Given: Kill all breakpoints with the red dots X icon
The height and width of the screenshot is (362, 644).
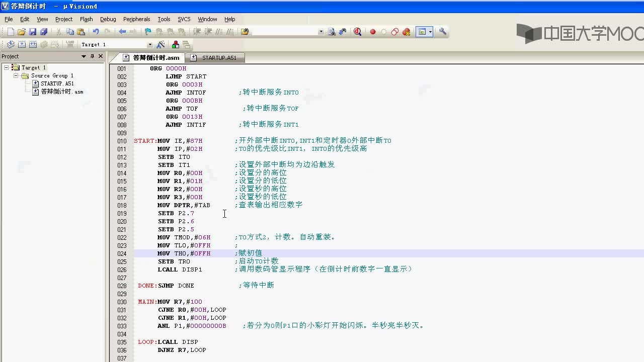Looking at the screenshot, I should pos(407,32).
